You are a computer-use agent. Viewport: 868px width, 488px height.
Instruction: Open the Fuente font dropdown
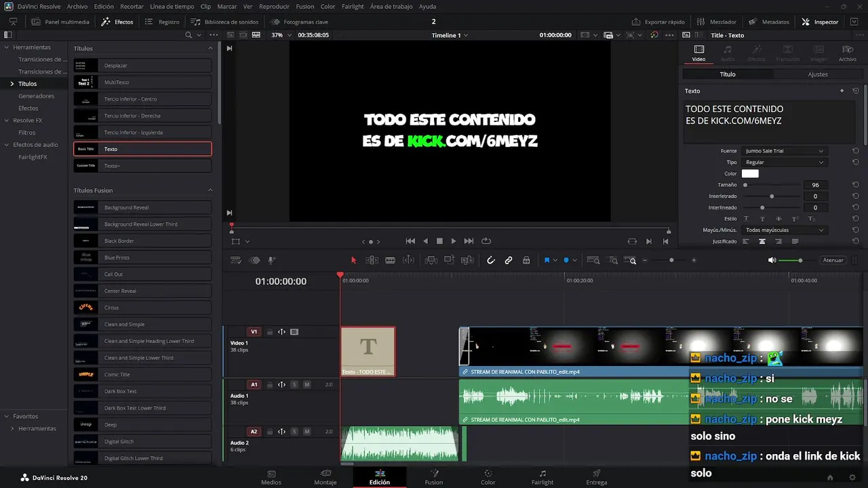point(784,151)
